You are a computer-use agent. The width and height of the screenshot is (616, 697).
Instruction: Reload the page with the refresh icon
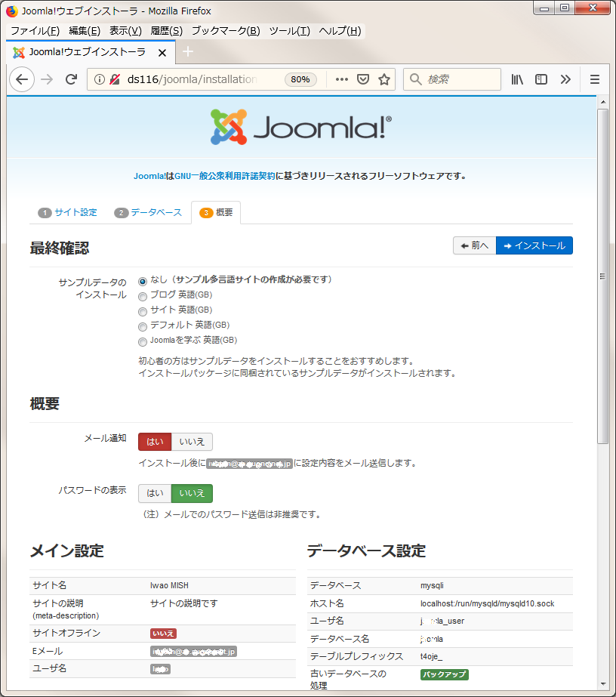pyautogui.click(x=72, y=79)
